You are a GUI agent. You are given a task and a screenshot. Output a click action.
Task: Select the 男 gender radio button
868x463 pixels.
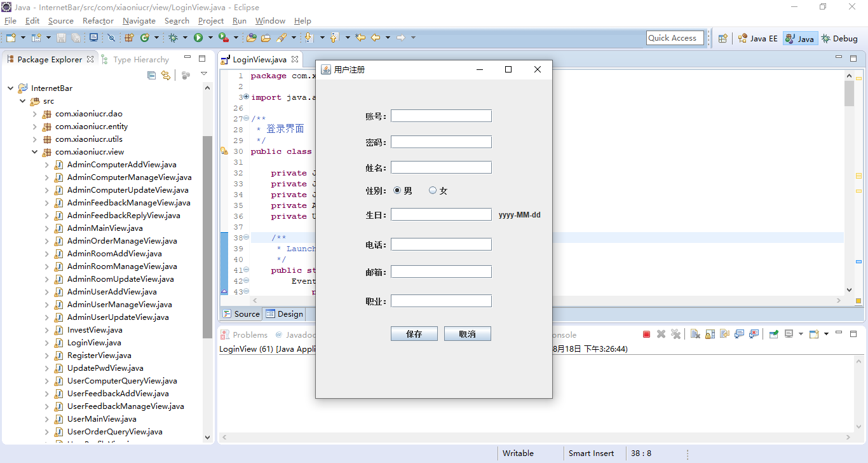pyautogui.click(x=398, y=190)
